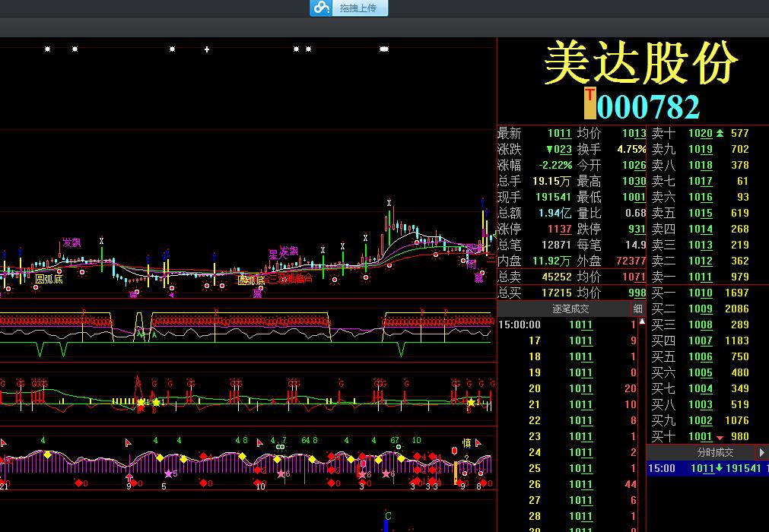Select the 卖七 1017 order row

tap(701, 181)
